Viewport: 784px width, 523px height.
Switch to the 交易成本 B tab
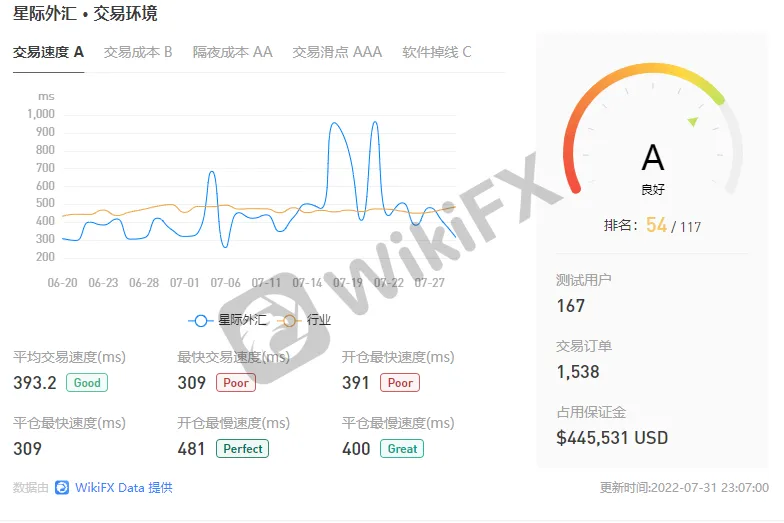tap(138, 52)
